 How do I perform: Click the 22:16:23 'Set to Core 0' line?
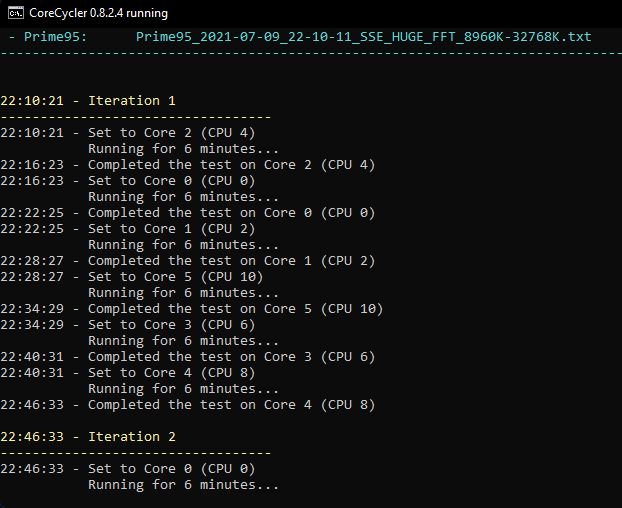128,181
